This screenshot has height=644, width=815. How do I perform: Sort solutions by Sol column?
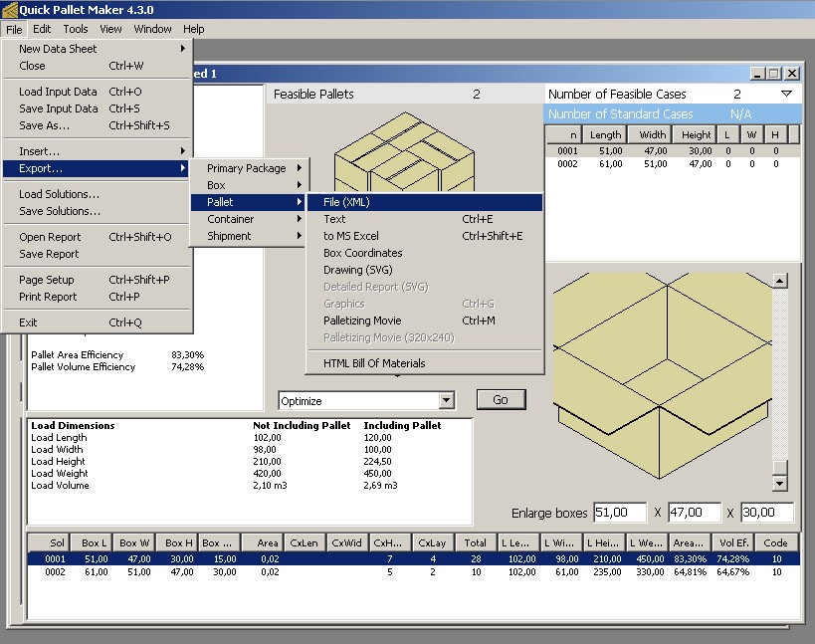coord(48,542)
